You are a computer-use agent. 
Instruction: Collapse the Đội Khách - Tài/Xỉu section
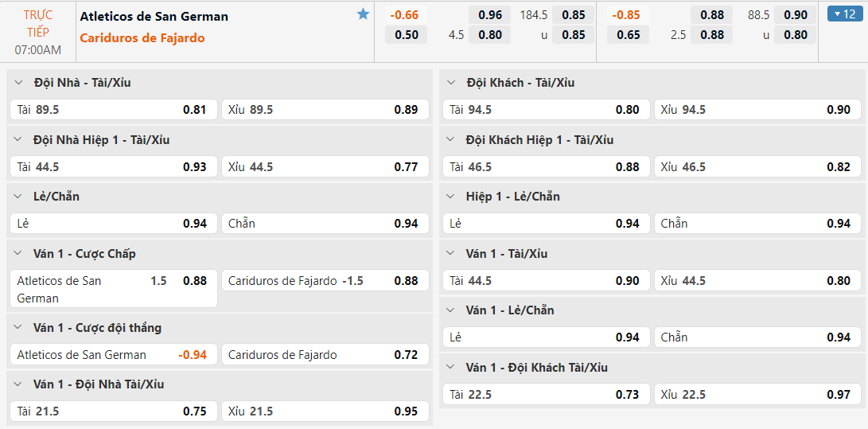point(452,83)
